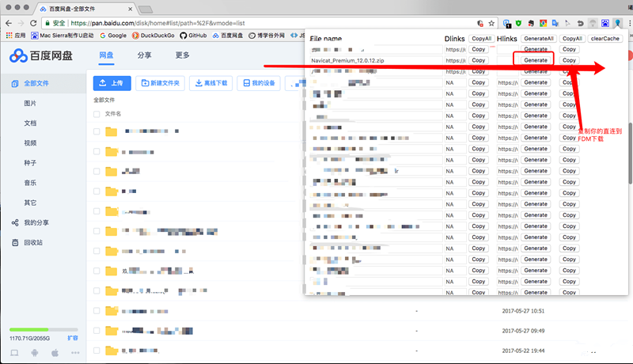The width and height of the screenshot is (633, 364).
Task: Click the clearCache button
Action: coord(605,39)
